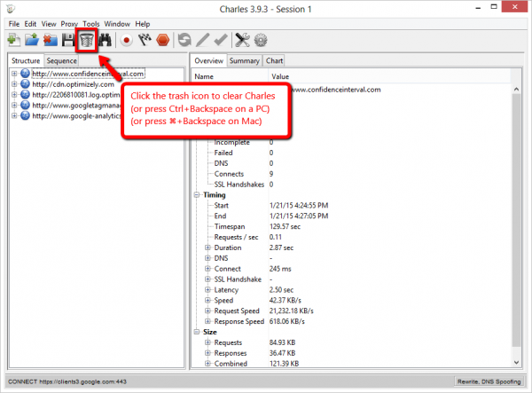Screen dimensions: 532x393
Task: Switch to the Sequence tab
Action: pyautogui.click(x=61, y=60)
